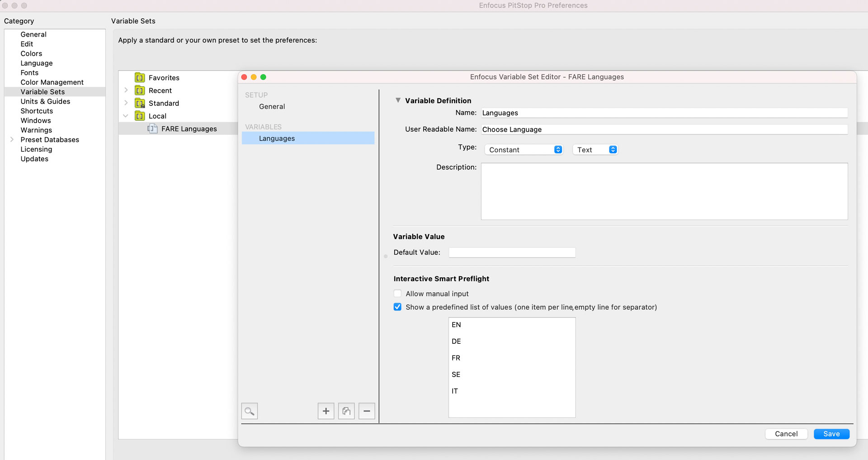Open the General preferences category
Image resolution: width=868 pixels, height=460 pixels.
tap(33, 34)
